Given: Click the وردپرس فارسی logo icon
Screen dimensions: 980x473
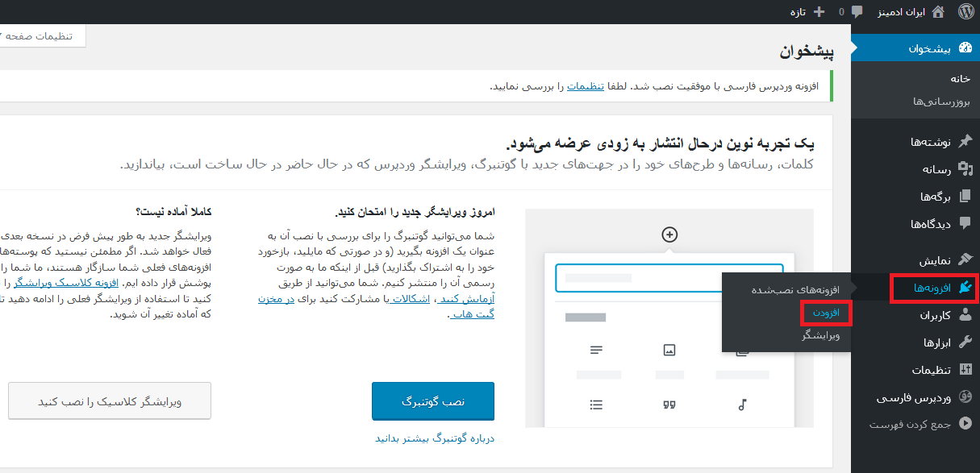Looking at the screenshot, I should point(966,397).
